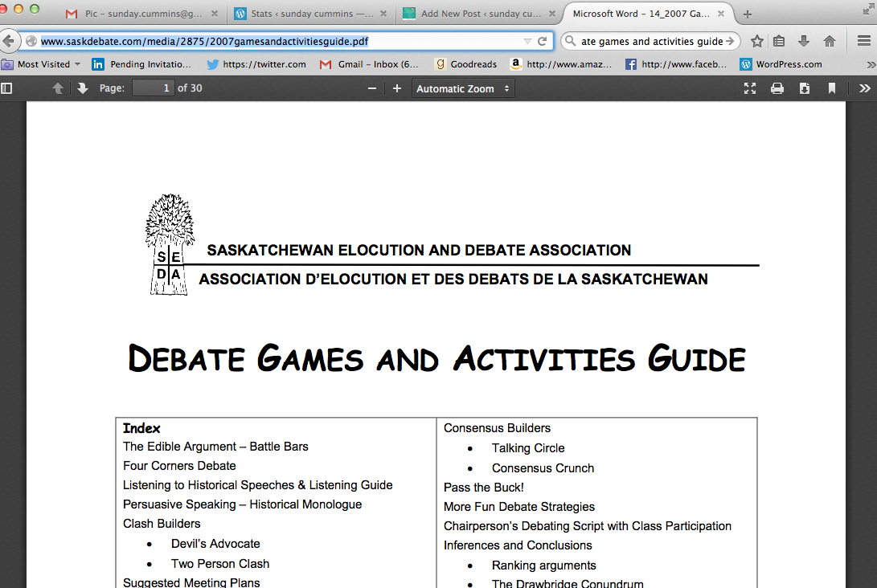Switch to the Add New Post tab
The width and height of the screenshot is (877, 588).
tap(479, 14)
